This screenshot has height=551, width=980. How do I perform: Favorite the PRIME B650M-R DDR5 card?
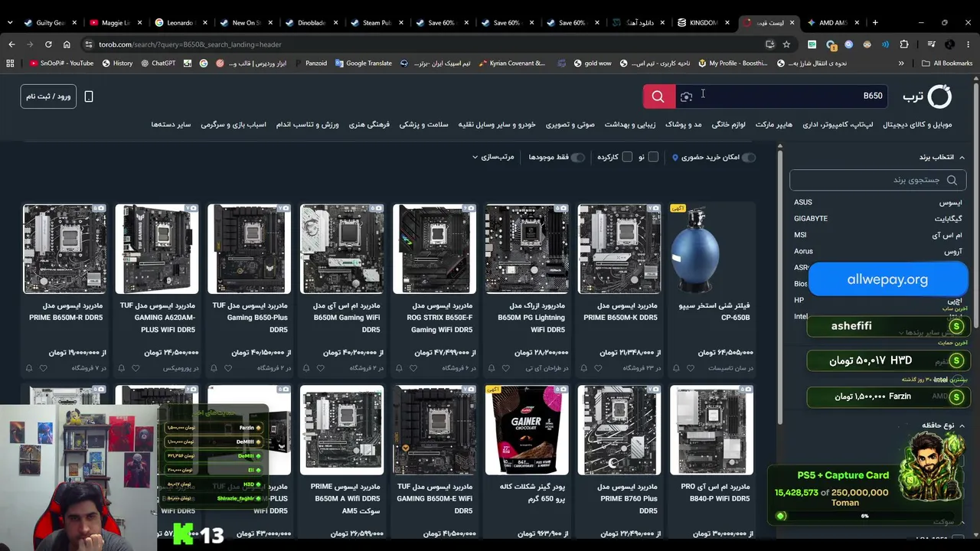point(44,368)
